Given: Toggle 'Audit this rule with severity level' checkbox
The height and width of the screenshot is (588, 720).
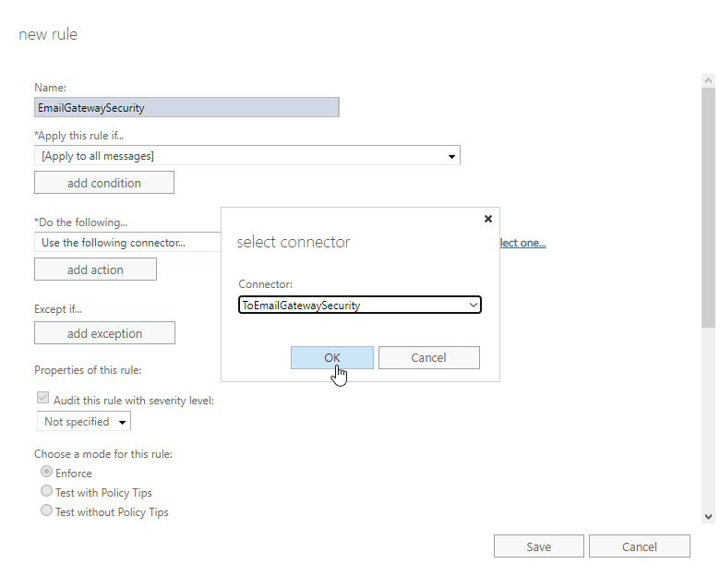Looking at the screenshot, I should click(43, 399).
